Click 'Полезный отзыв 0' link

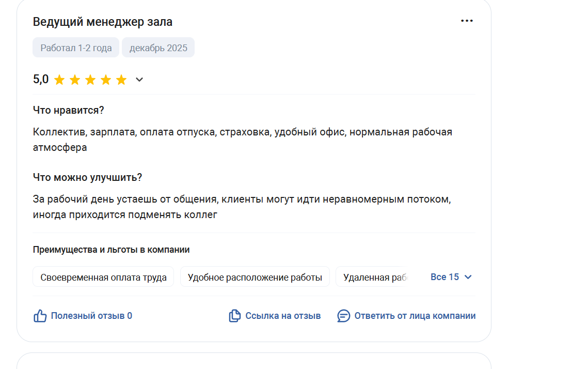(x=91, y=316)
